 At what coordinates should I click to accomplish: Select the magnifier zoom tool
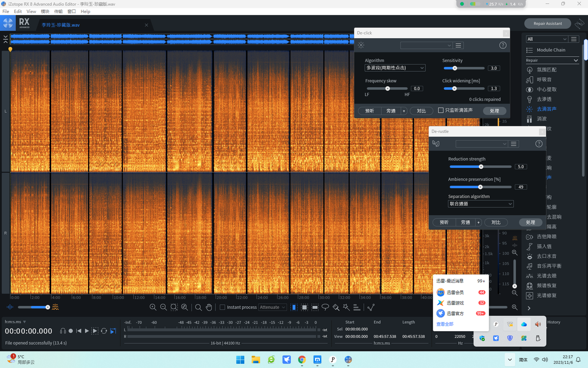pos(198,307)
